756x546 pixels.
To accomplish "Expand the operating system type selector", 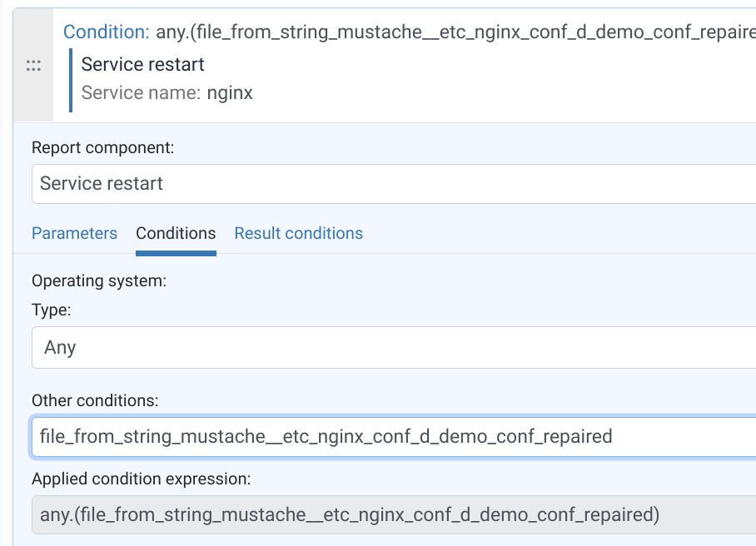I will 391,347.
